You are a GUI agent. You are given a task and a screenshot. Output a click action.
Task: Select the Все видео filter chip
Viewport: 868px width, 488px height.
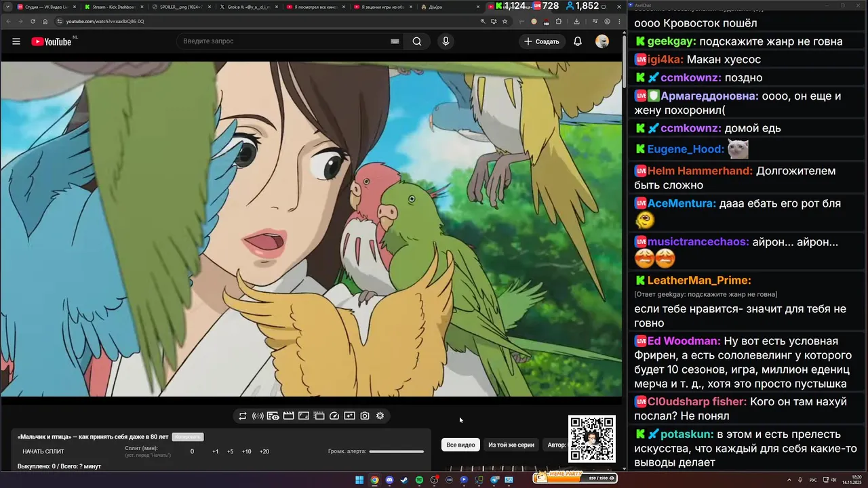(460, 445)
